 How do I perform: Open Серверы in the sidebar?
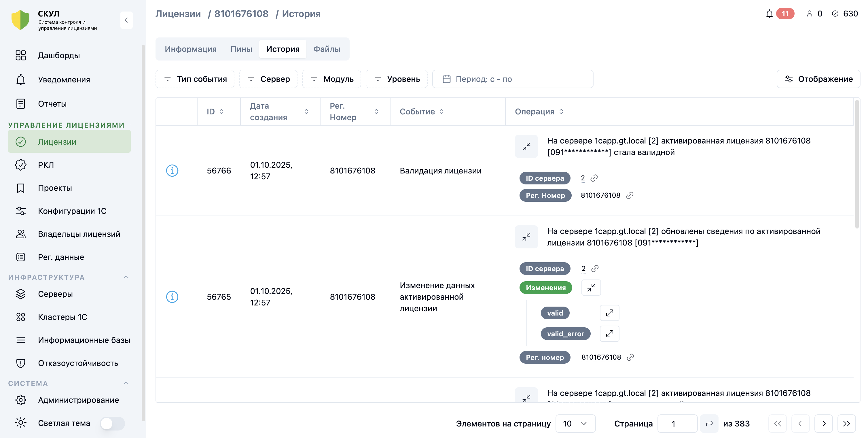click(x=55, y=294)
